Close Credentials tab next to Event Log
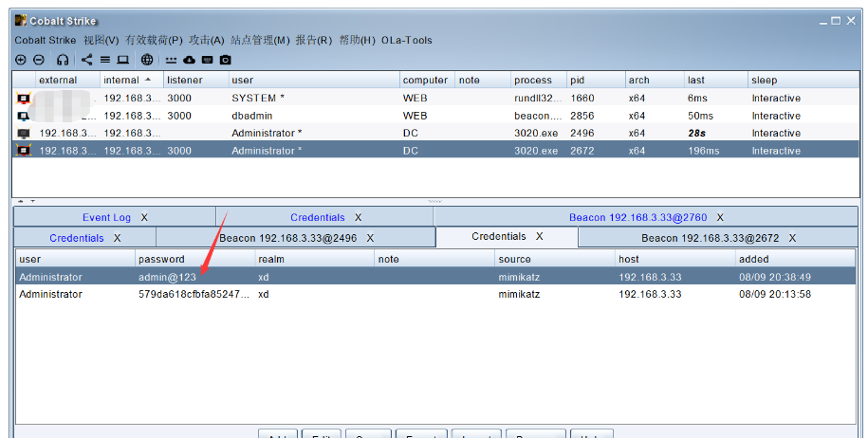The height and width of the screenshot is (438, 868). tap(358, 217)
